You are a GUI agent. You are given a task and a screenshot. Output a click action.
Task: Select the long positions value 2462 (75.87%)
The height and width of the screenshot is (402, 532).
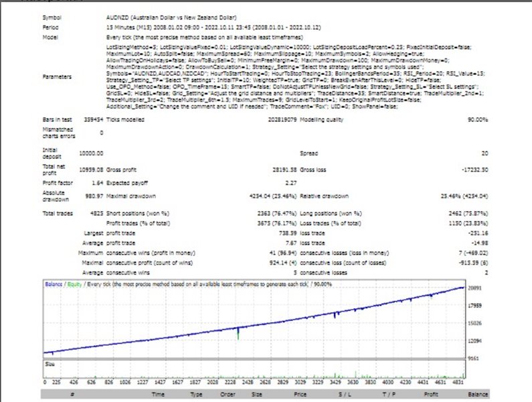click(x=468, y=214)
